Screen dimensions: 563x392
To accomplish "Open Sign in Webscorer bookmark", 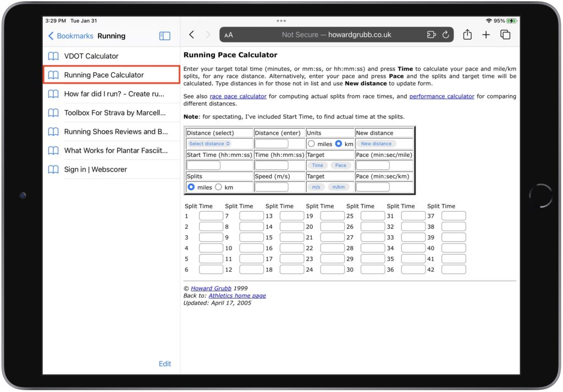I will 111,169.
